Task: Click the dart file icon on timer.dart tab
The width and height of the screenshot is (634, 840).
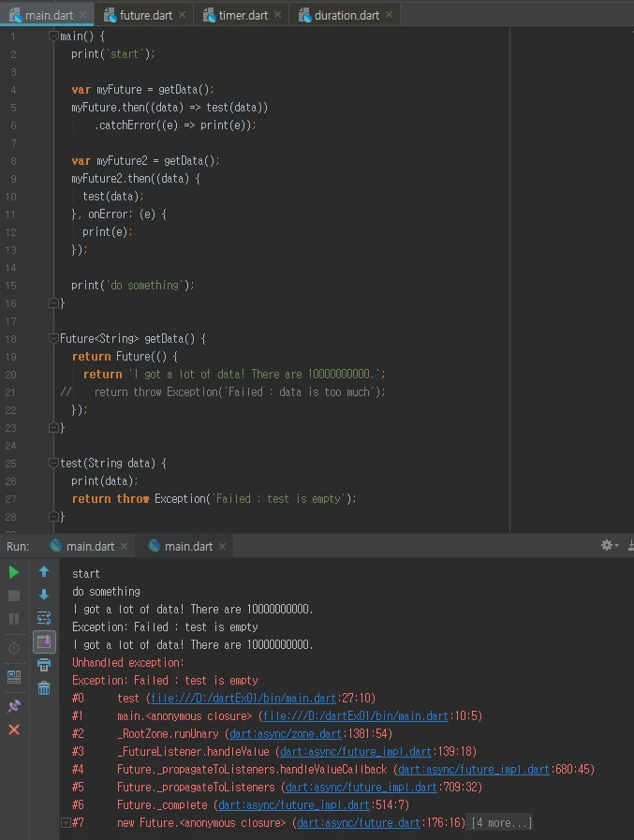Action: coord(209,16)
